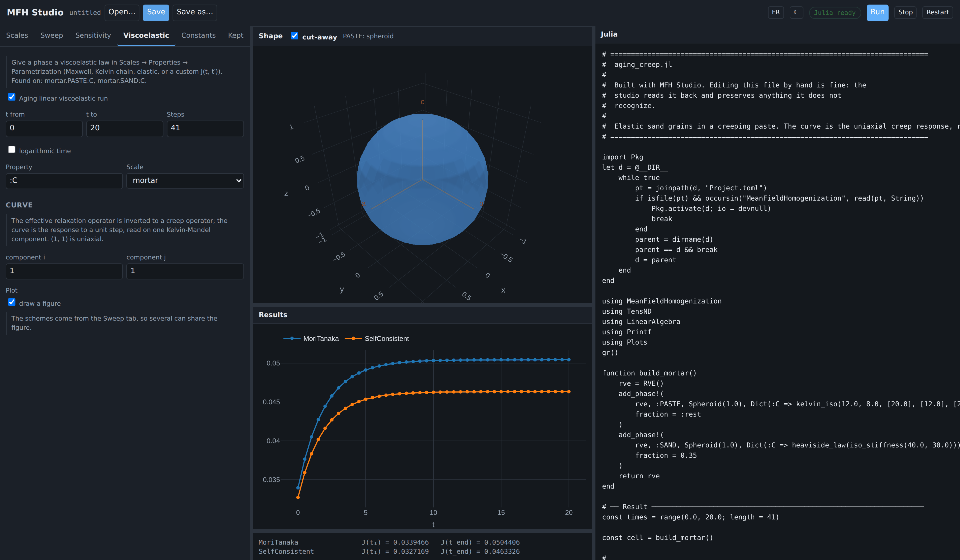Toggle dark mode moon icon
The image size is (960, 560).
click(796, 12)
